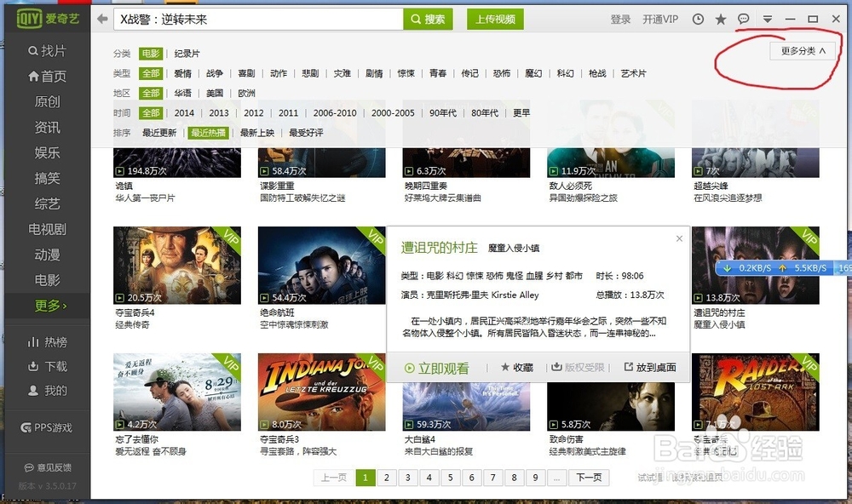
Task: Click the 搜索 search button
Action: [x=426, y=18]
